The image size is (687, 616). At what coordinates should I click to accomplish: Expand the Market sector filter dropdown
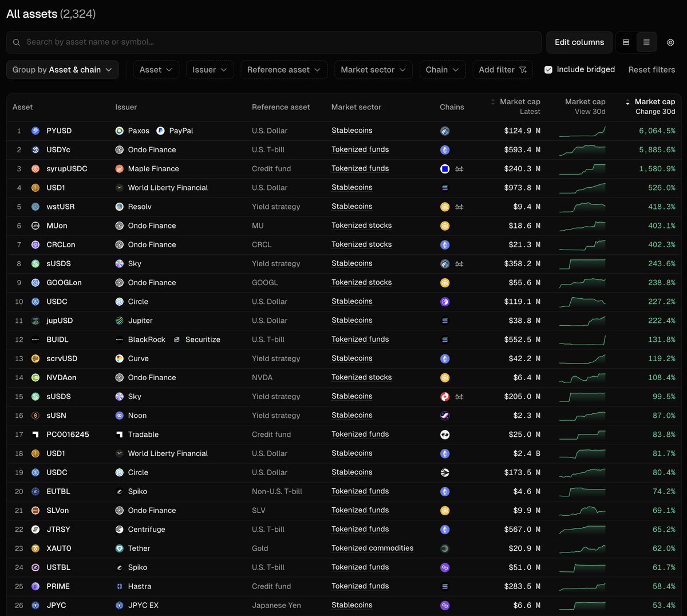pos(373,70)
